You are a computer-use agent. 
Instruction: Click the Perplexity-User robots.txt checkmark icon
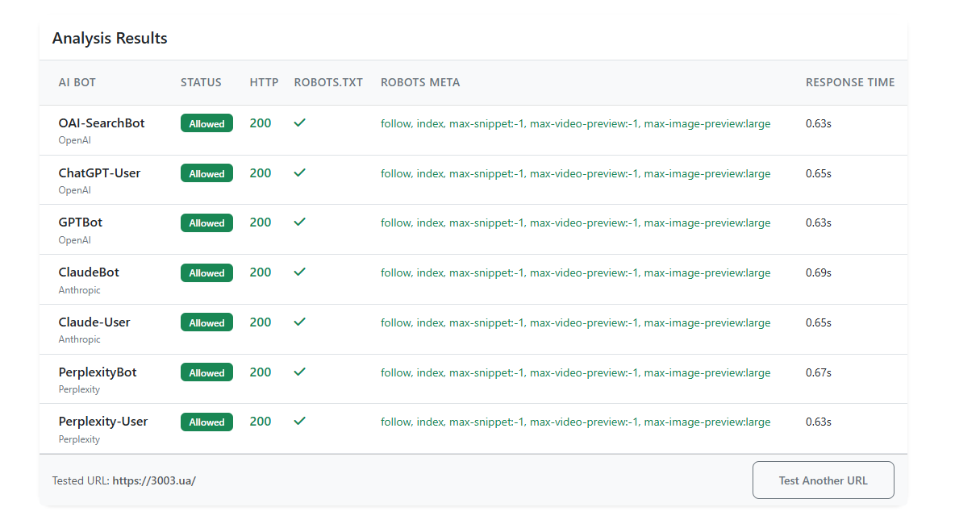300,422
